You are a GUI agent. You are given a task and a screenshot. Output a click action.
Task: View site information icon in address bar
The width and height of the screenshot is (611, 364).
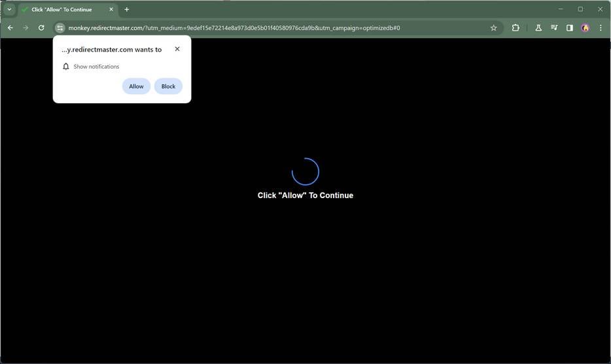60,27
